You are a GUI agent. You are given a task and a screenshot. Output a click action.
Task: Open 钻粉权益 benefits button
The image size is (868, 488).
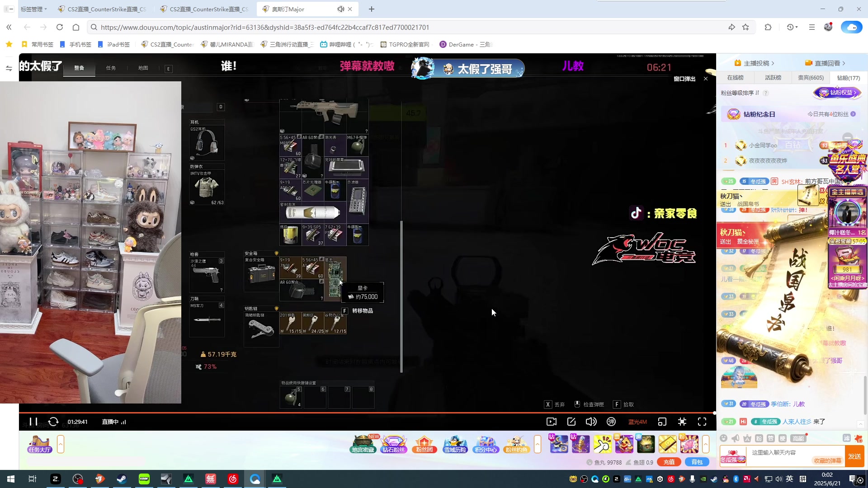[x=838, y=93]
